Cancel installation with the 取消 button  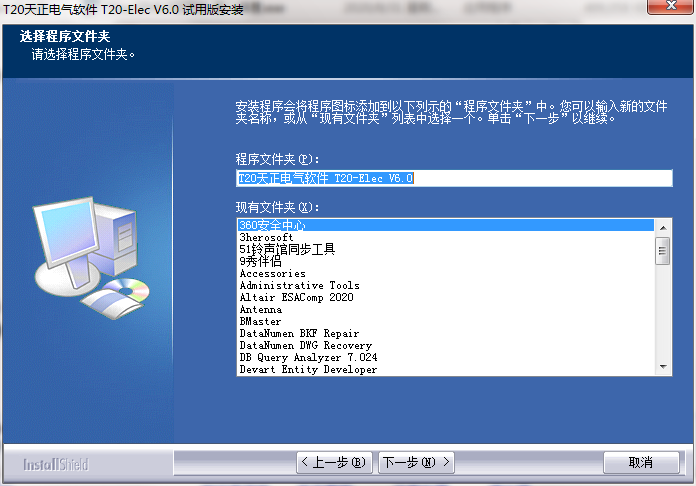(641, 462)
